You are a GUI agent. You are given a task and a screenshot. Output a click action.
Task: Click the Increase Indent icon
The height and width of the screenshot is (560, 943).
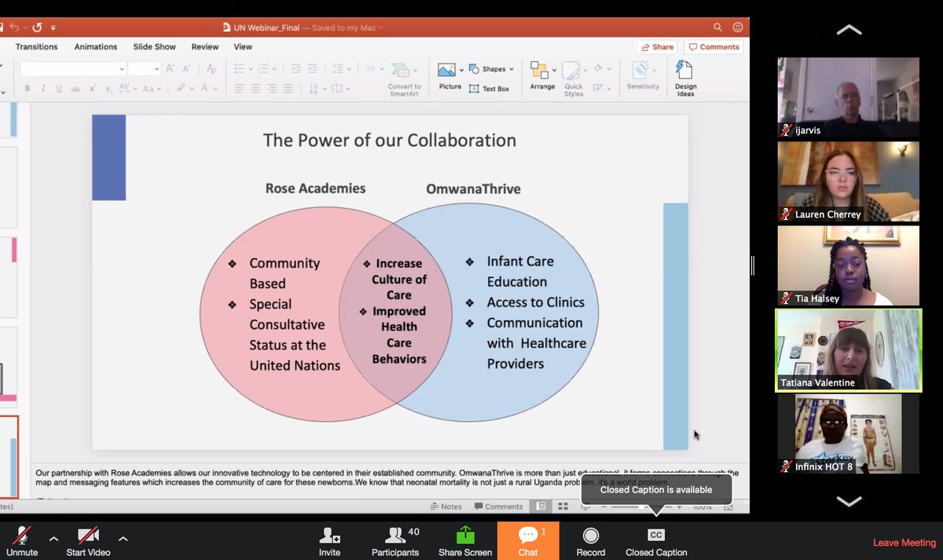[312, 68]
